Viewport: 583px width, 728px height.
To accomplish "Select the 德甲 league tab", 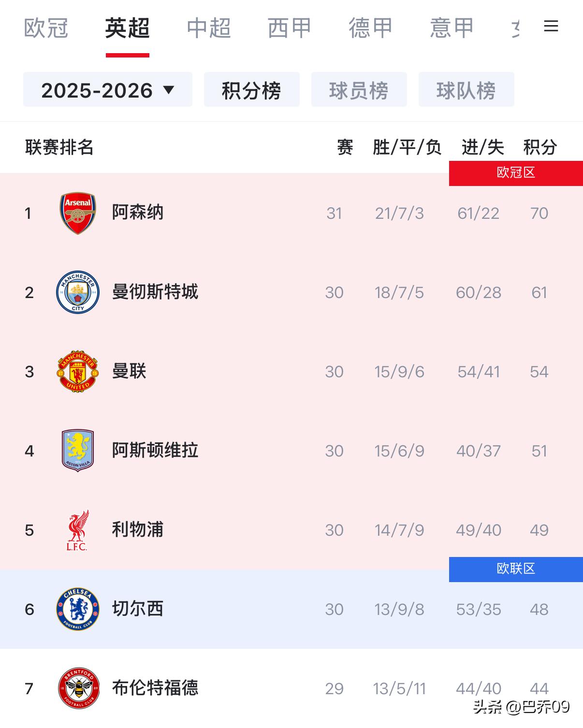I will pos(370,28).
